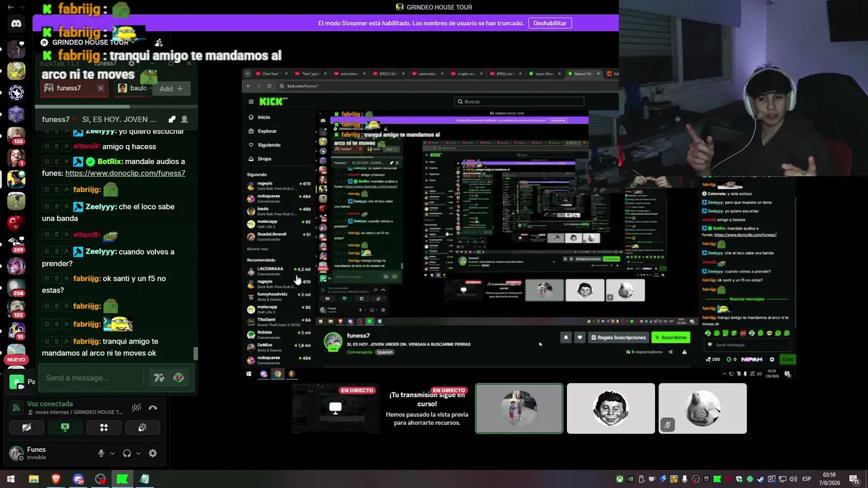Open Discord from the taskbar

point(78,479)
